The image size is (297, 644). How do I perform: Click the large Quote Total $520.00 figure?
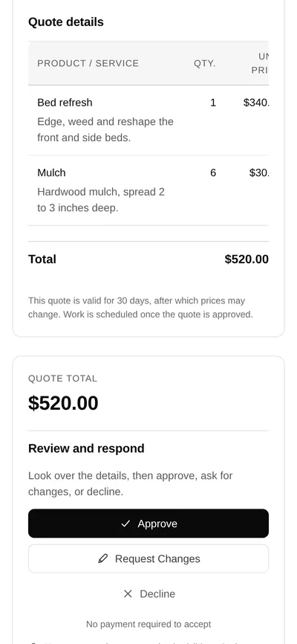click(x=63, y=403)
